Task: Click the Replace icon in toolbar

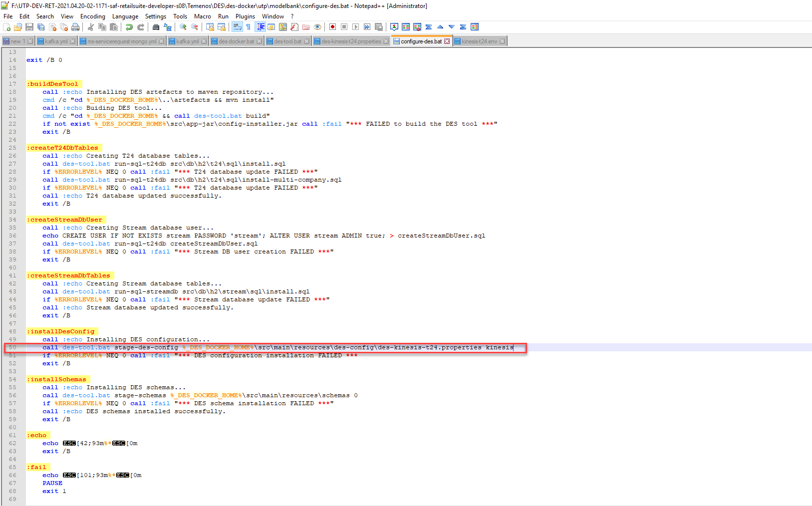Action: coord(167,27)
